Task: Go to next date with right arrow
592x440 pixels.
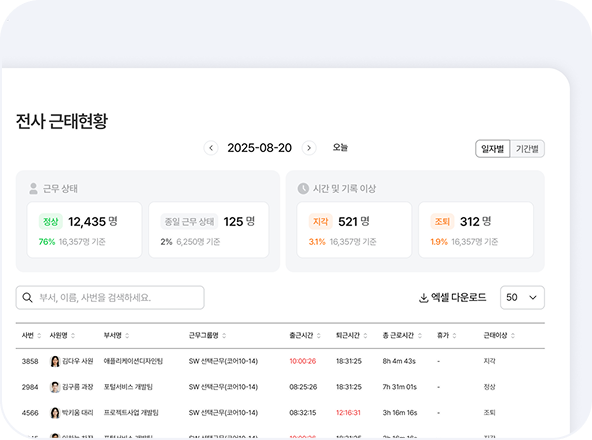Action: tap(309, 148)
